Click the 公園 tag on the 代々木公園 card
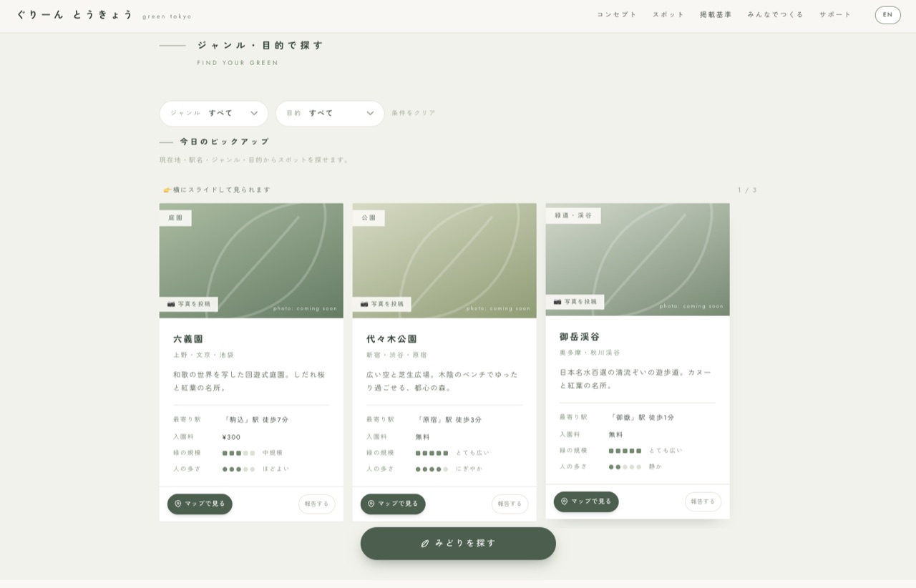 point(369,218)
